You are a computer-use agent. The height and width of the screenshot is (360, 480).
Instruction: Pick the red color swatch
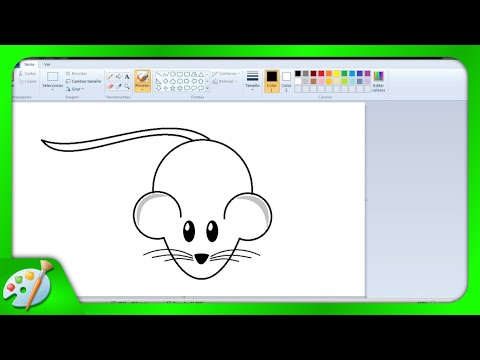[321, 73]
